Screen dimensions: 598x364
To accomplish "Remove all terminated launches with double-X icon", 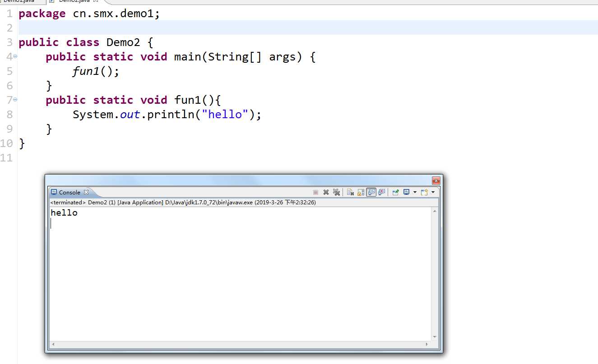I will pos(336,192).
